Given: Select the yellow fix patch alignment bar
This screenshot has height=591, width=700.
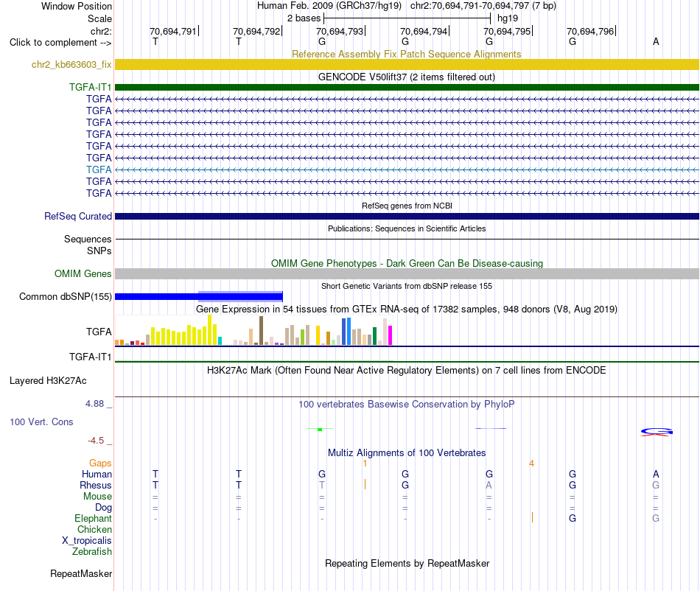Looking at the screenshot, I should pyautogui.click(x=407, y=64).
